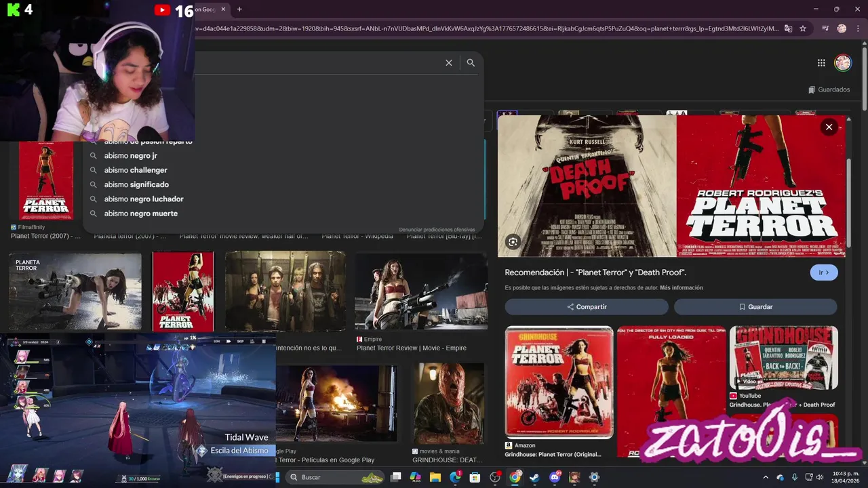Click the magnifier search button
Screen dimensions: 868x488
(x=471, y=62)
